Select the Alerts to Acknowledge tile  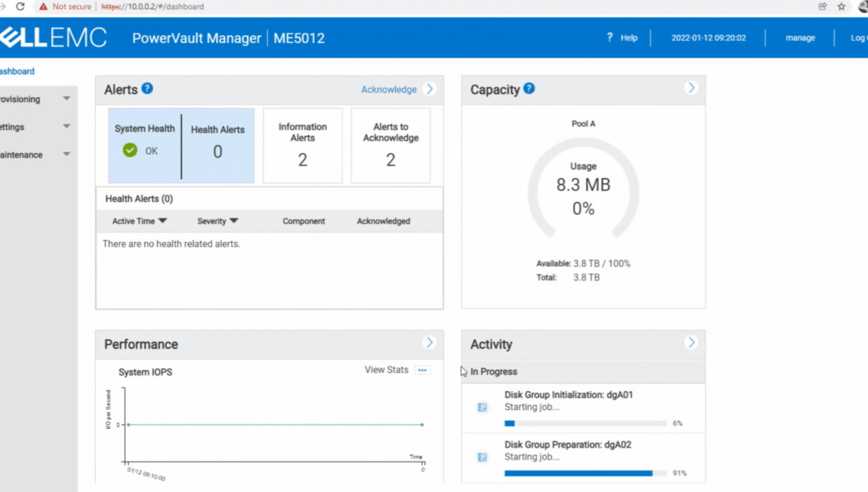[x=391, y=145]
